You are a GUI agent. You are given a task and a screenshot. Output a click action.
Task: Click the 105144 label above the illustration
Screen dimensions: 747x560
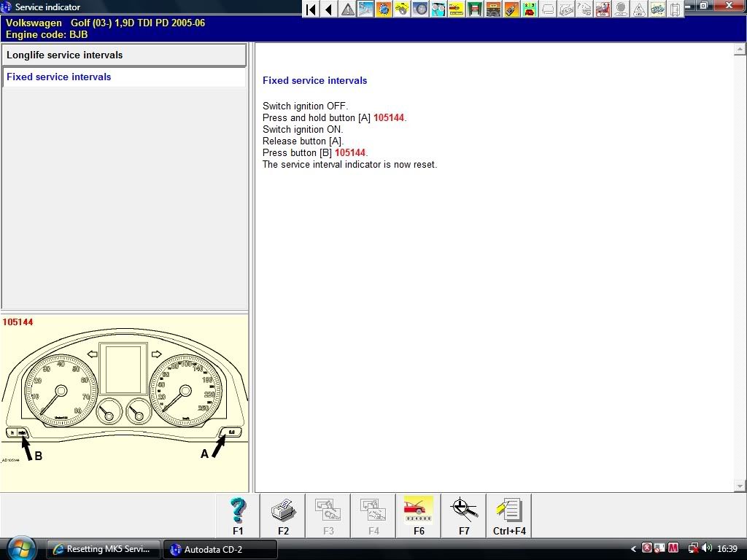[x=18, y=322]
